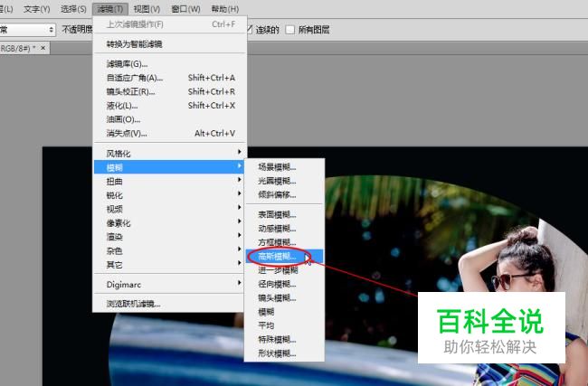
Task: Open 液化(L)... filter
Action: pyautogui.click(x=169, y=106)
